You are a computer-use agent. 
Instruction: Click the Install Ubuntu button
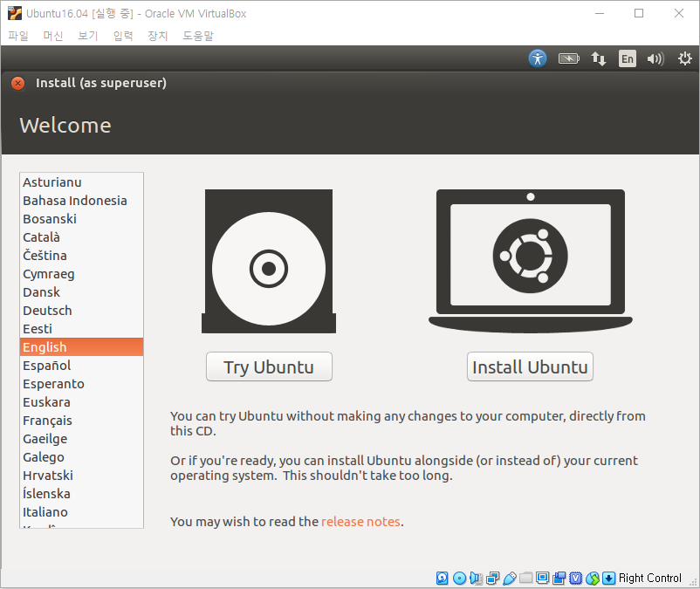[530, 366]
